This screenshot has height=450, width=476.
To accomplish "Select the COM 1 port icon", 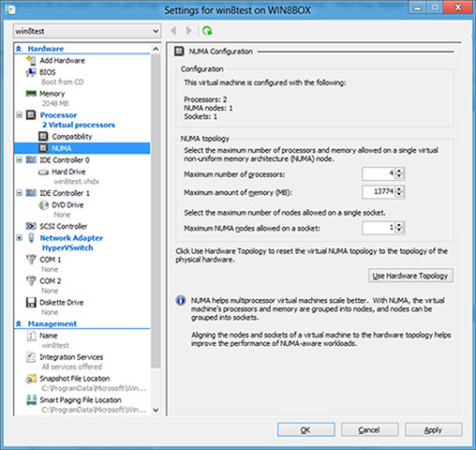I will pyautogui.click(x=31, y=260).
